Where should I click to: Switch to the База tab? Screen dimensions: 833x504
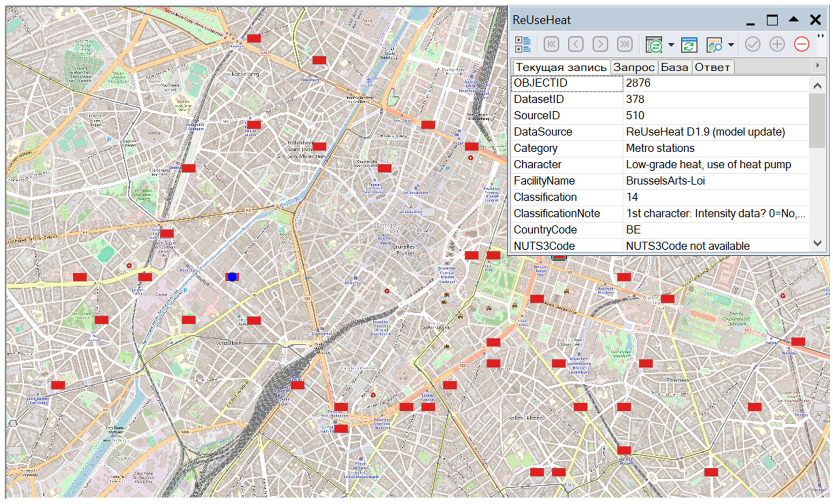[674, 67]
